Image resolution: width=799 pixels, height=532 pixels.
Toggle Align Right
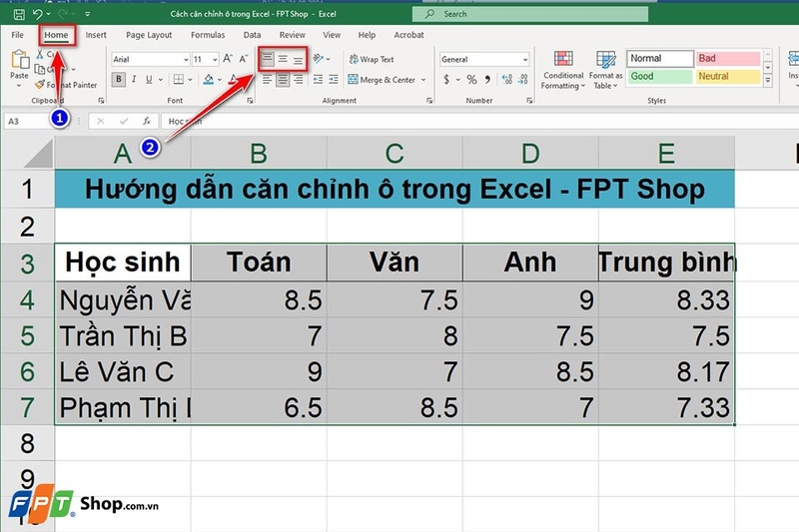pos(298,80)
